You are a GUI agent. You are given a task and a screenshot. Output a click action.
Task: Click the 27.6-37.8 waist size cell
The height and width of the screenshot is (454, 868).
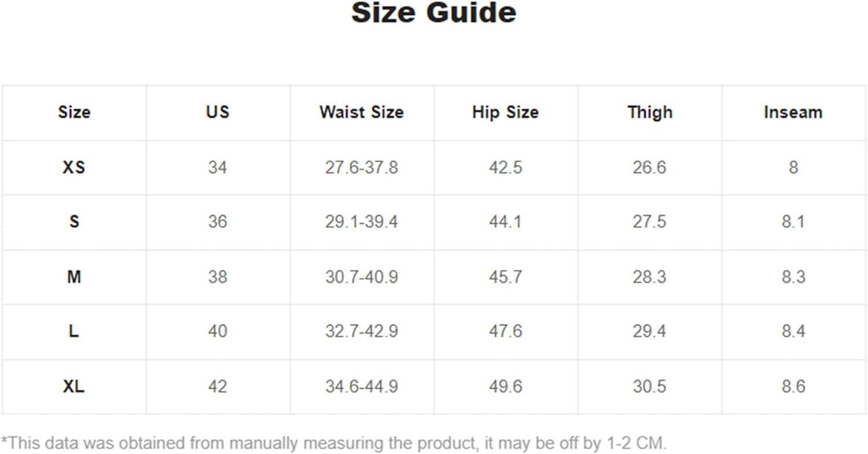coord(361,167)
